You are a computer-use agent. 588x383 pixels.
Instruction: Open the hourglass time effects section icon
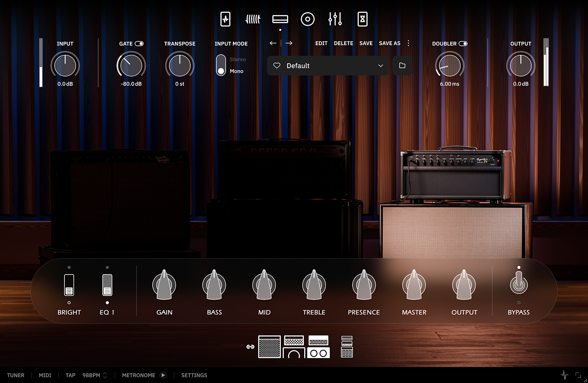click(x=362, y=19)
